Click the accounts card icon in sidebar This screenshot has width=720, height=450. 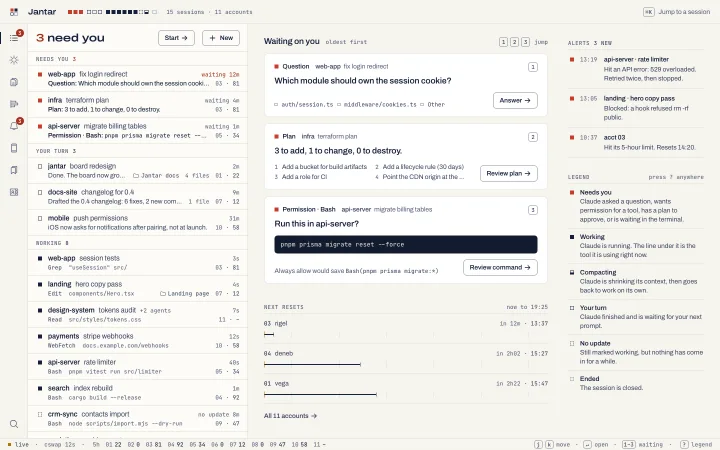pos(14,192)
